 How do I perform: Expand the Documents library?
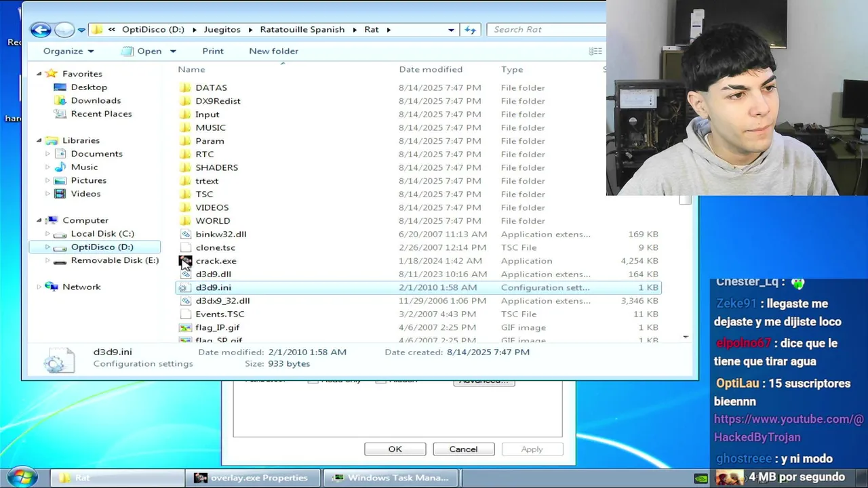coord(47,154)
